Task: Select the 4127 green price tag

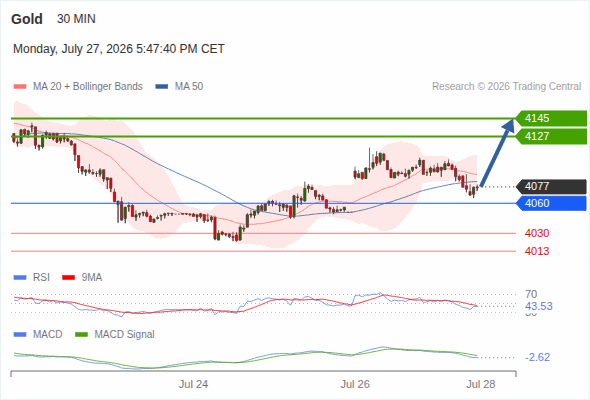Action: [551, 136]
